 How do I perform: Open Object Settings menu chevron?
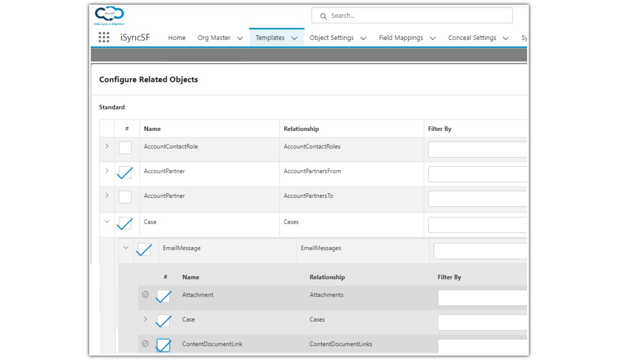point(363,38)
